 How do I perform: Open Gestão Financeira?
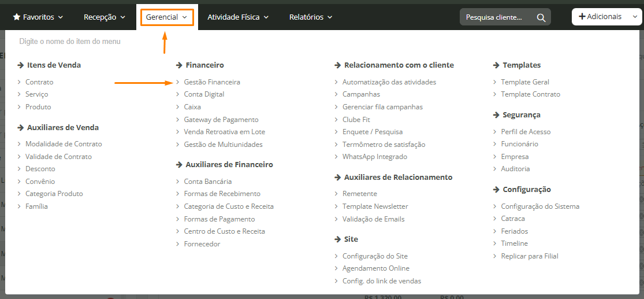tap(212, 82)
